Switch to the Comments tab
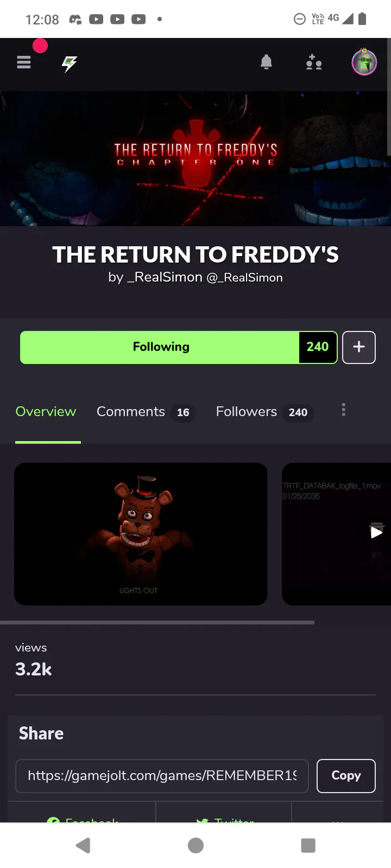Screen dimensions: 391x868 tap(146, 412)
